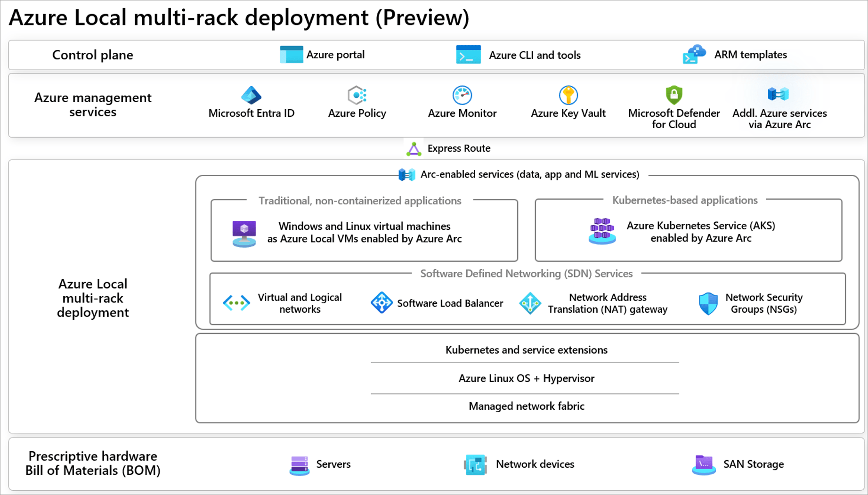The image size is (868, 495).
Task: Click the Network Security Groups shield icon
Action: click(708, 303)
